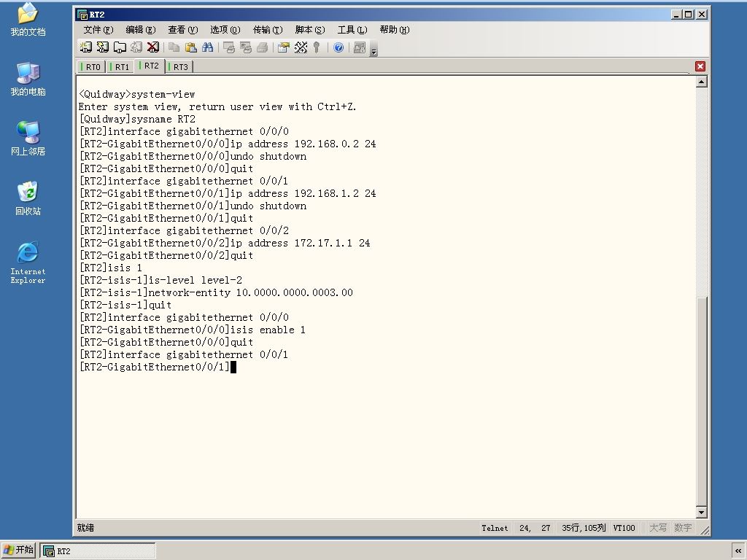Click the last grayed toolbar icon

coord(360,47)
